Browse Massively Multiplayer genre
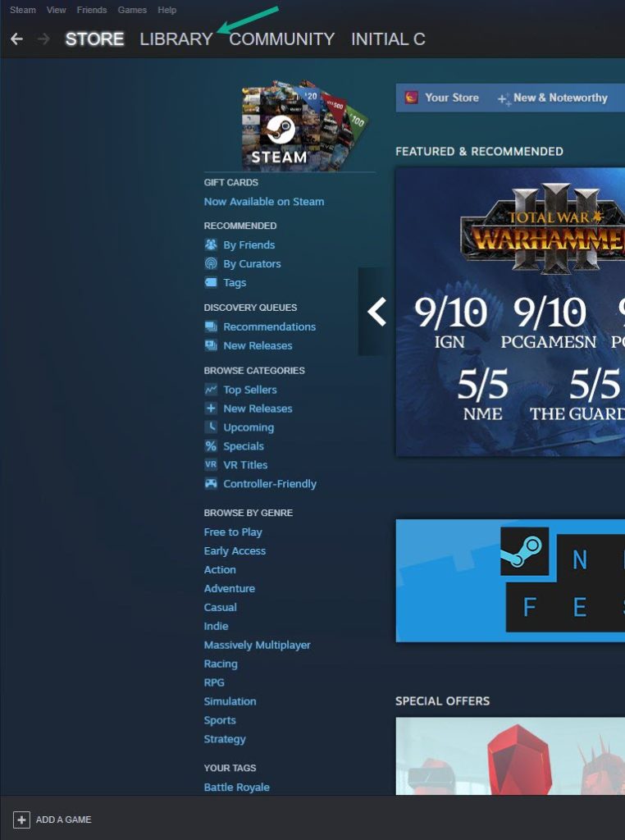Image resolution: width=625 pixels, height=840 pixels. (257, 645)
